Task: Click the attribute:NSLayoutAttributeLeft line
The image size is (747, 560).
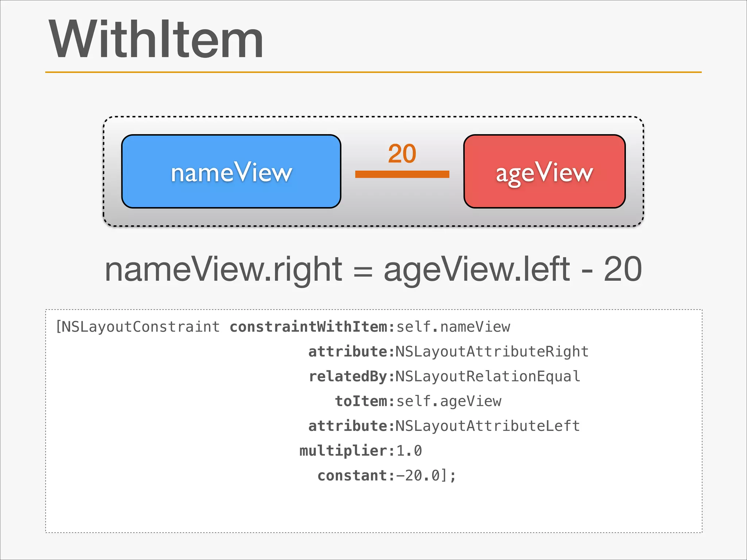Action: [x=444, y=426]
